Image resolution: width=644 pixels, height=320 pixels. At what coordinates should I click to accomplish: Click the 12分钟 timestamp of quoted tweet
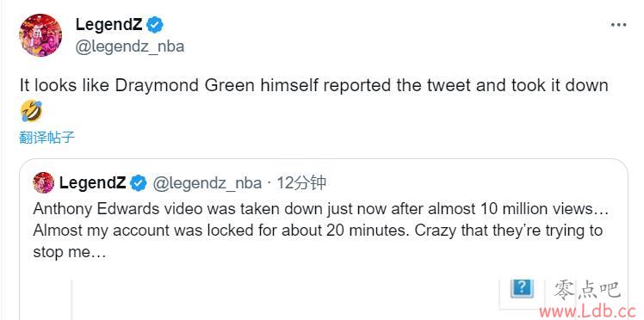coord(301,183)
